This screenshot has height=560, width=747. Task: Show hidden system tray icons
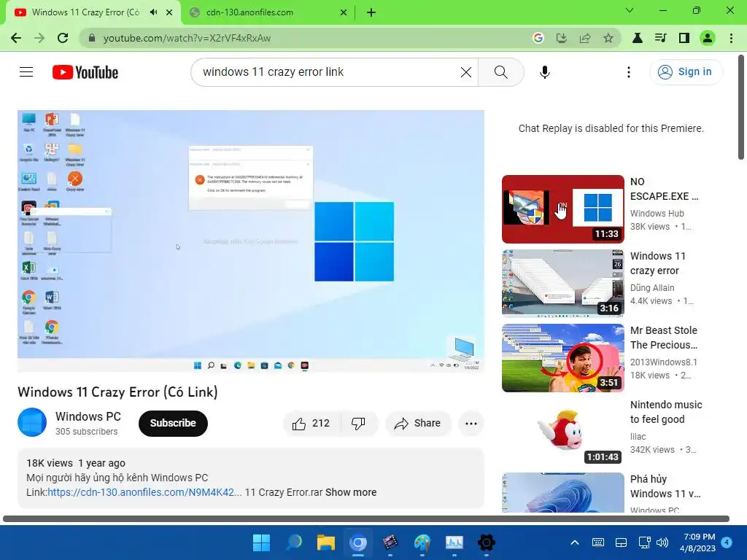[x=575, y=542]
